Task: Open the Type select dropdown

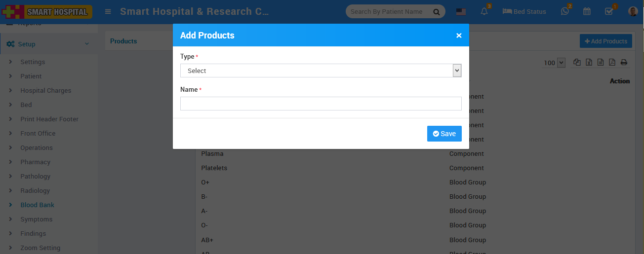Action: click(321, 71)
